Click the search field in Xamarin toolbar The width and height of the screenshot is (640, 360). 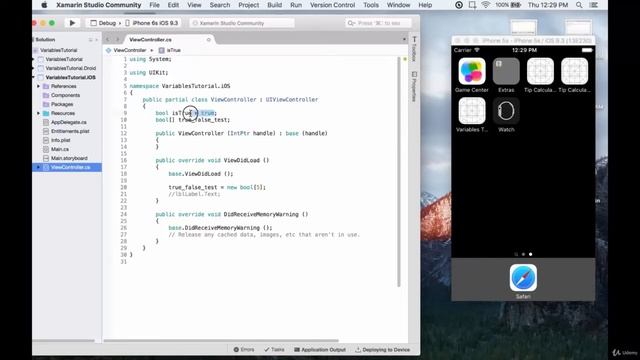[378, 23]
